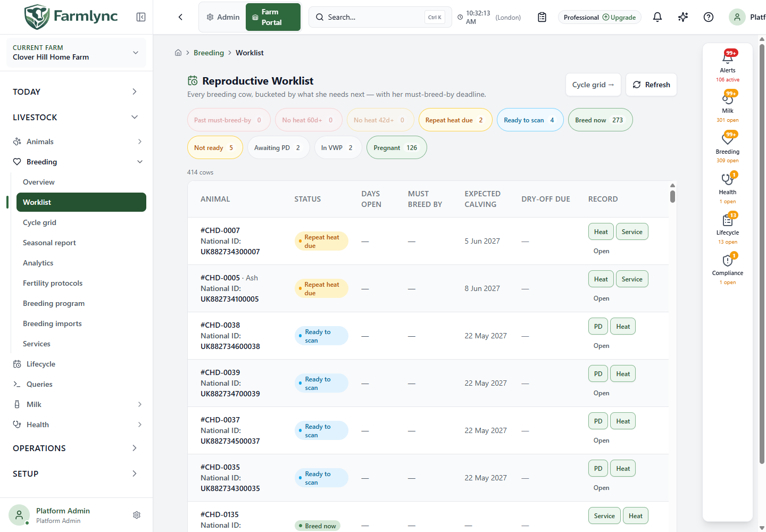The width and height of the screenshot is (766, 532).
Task: Open the AI sparkle assistant icon
Action: click(683, 17)
